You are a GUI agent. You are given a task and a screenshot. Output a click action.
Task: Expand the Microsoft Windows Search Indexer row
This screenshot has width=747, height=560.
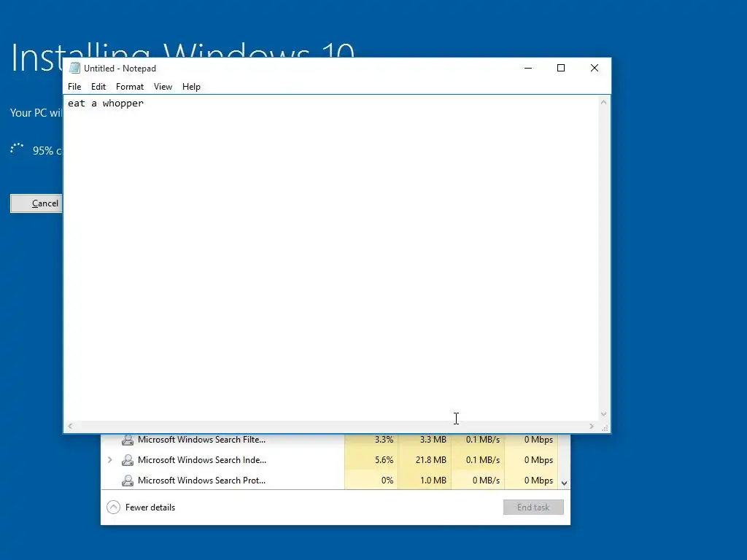tap(110, 460)
